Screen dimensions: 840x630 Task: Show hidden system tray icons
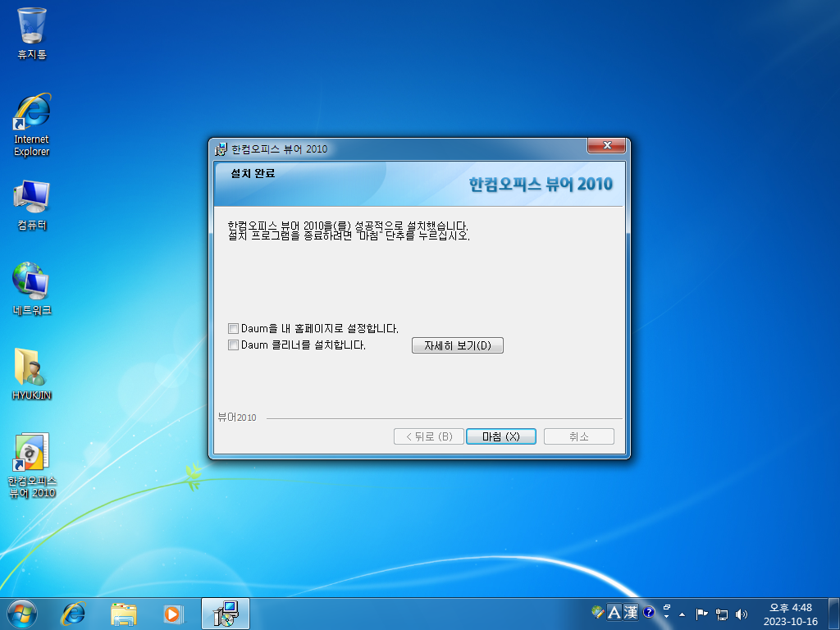click(x=682, y=614)
